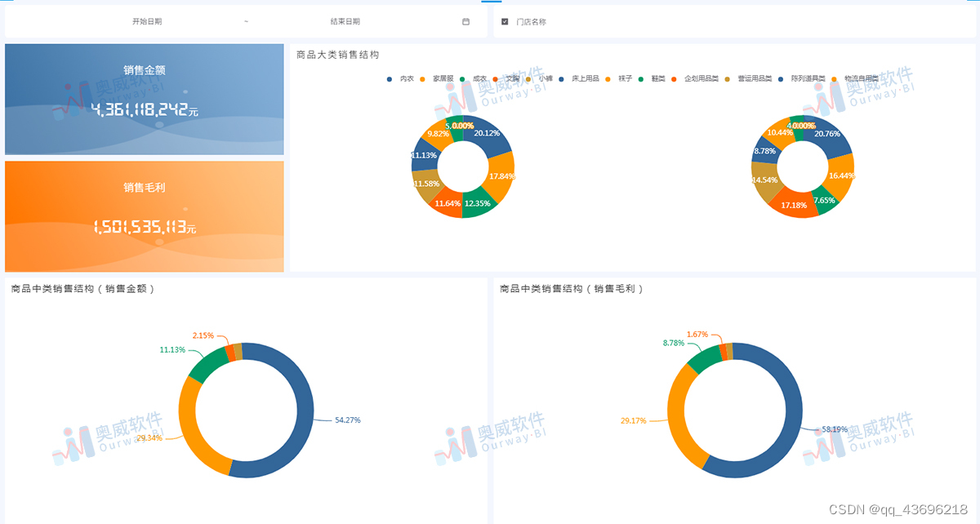Click the 8.78% green label on large donut
The width and height of the screenshot is (980, 524).
674,344
